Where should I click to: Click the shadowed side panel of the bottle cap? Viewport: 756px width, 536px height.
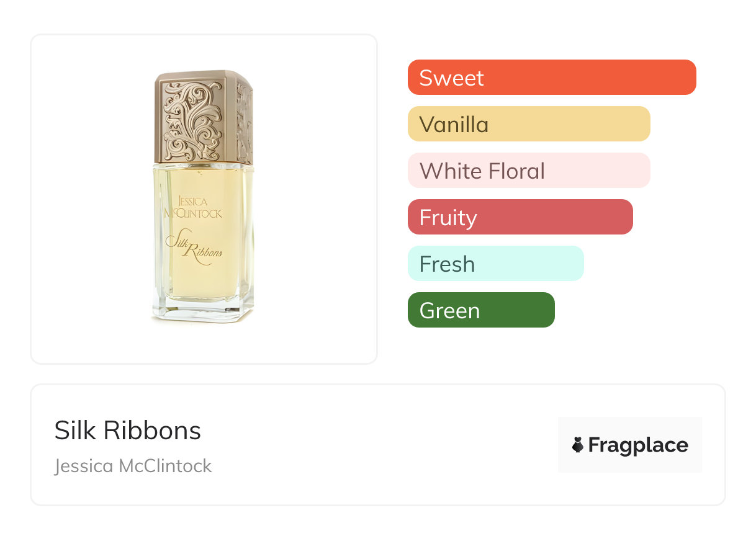pos(245,121)
